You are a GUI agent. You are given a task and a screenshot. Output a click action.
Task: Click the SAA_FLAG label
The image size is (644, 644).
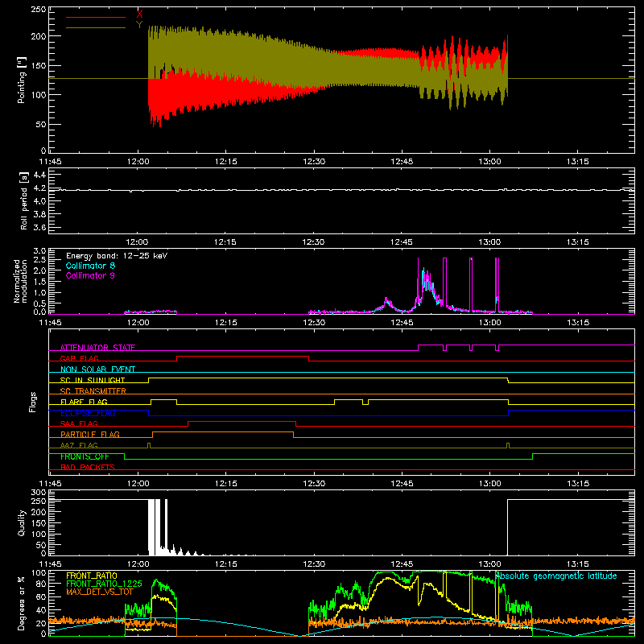[x=79, y=423]
